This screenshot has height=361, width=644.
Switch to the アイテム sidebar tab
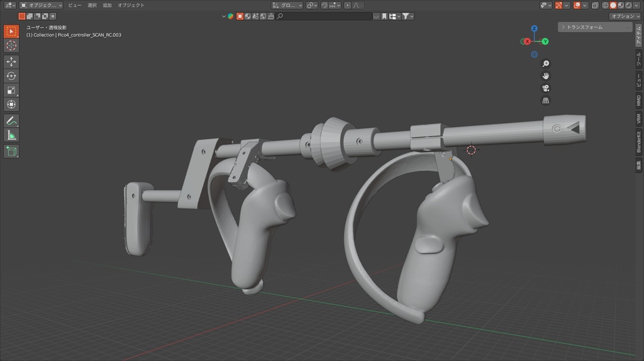tap(639, 35)
